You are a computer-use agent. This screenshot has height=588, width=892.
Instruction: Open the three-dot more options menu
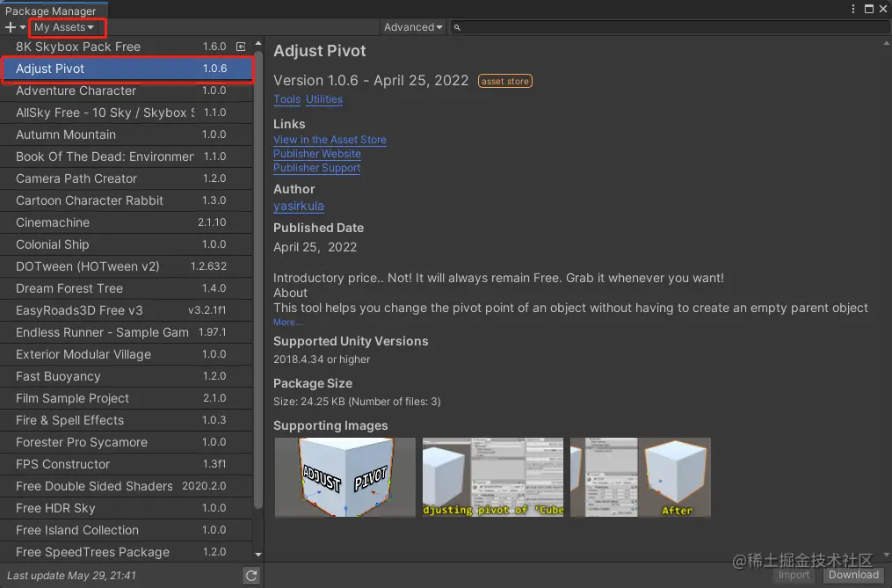pos(853,8)
